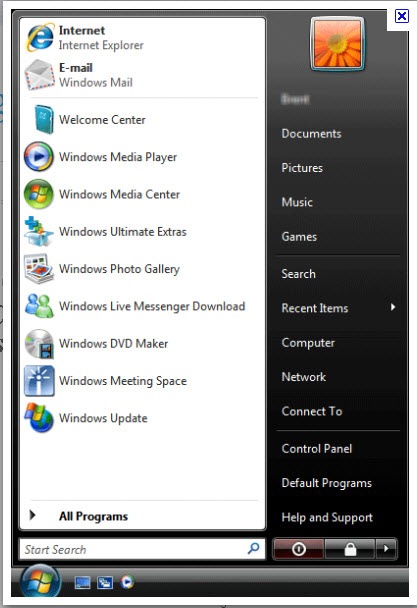This screenshot has width=417, height=608.
Task: Lock the computer with padlock button
Action: (350, 549)
